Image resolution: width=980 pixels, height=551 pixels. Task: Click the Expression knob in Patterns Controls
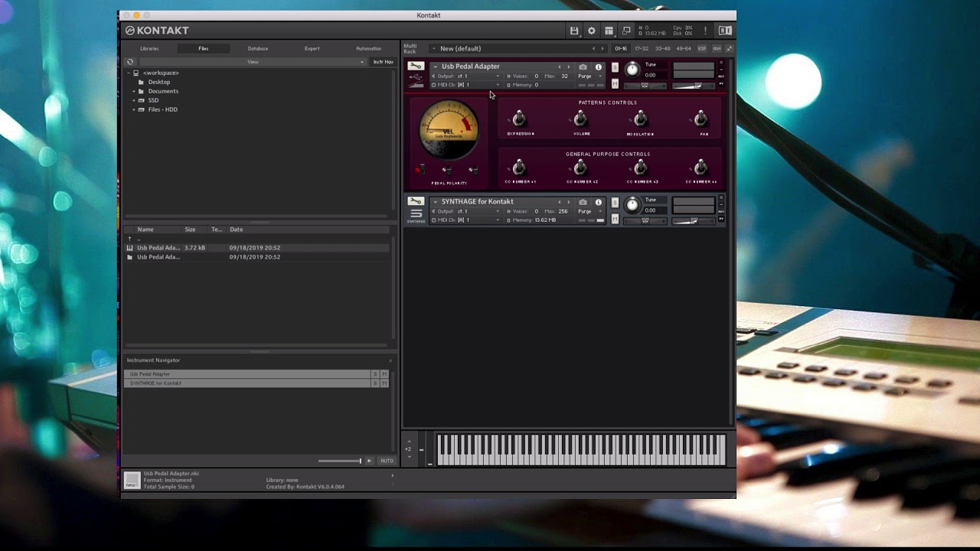(x=519, y=119)
